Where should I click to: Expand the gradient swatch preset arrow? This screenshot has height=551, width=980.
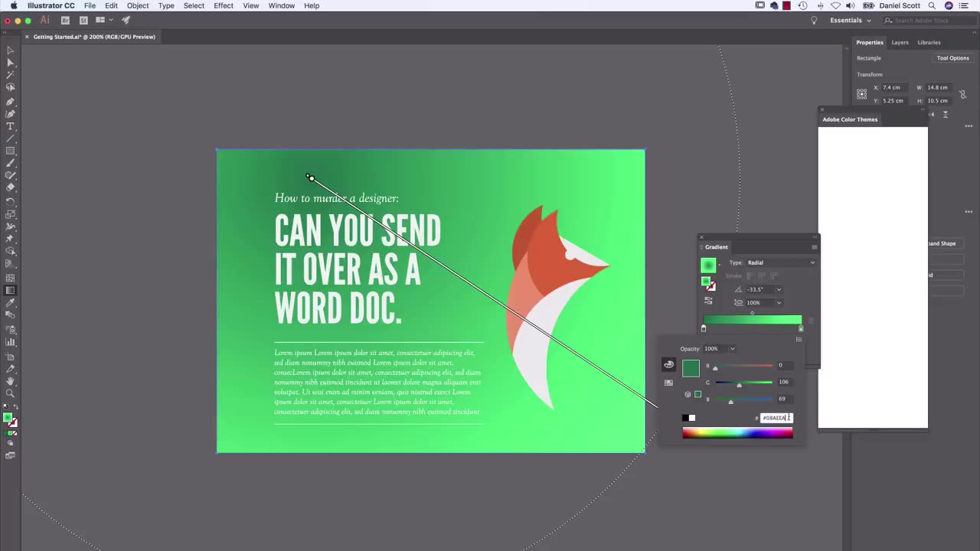point(719,265)
